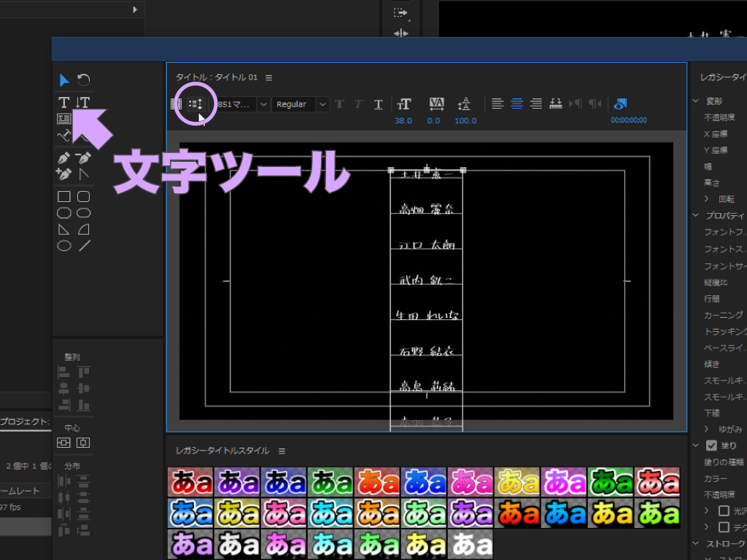Select the Vertical Type tool
Screen dimensions: 747x560
[x=83, y=103]
